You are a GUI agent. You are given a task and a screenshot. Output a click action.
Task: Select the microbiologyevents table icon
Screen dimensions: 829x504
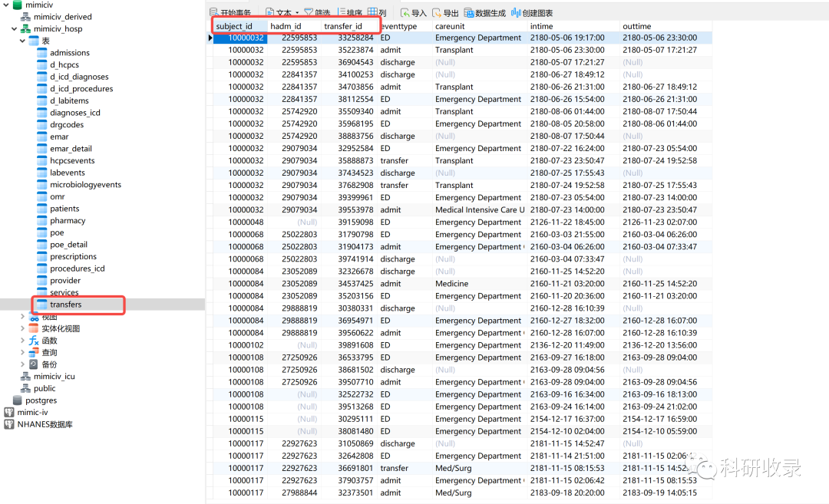[x=41, y=184]
